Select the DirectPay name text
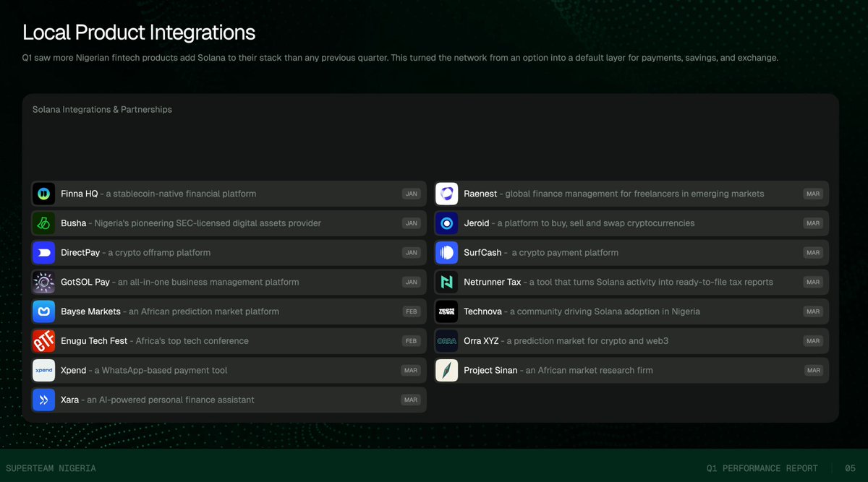 click(80, 253)
